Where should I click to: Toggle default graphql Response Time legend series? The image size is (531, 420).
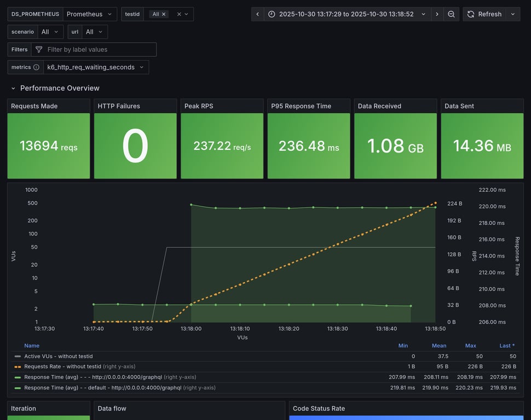pos(102,388)
